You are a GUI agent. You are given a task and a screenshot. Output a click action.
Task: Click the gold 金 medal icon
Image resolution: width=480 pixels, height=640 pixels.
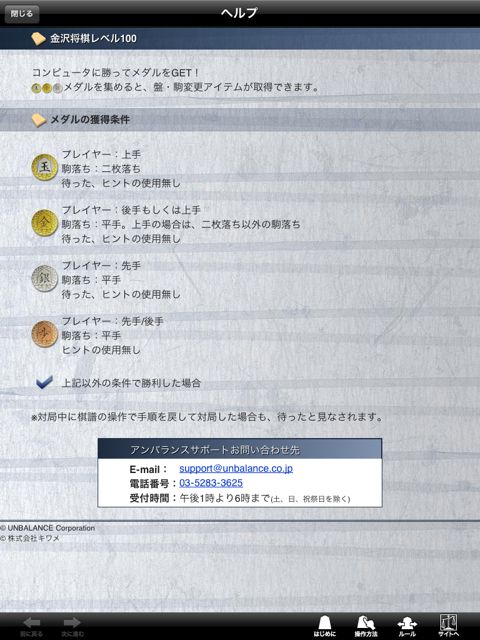[x=44, y=223]
